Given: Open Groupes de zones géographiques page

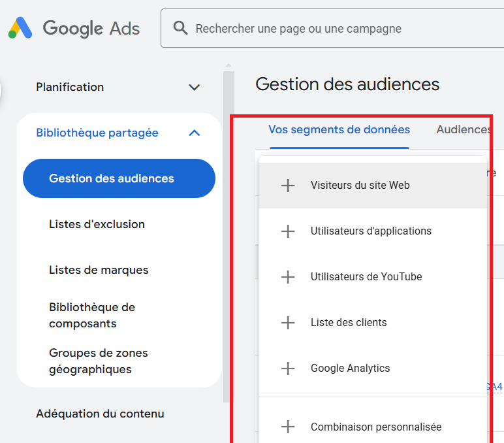Looking at the screenshot, I should pyautogui.click(x=99, y=361).
